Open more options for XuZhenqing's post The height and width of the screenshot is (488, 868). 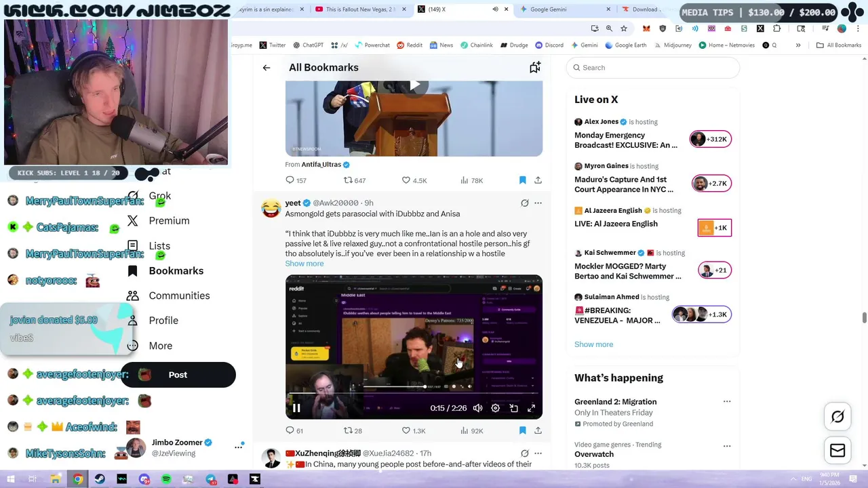(538, 453)
